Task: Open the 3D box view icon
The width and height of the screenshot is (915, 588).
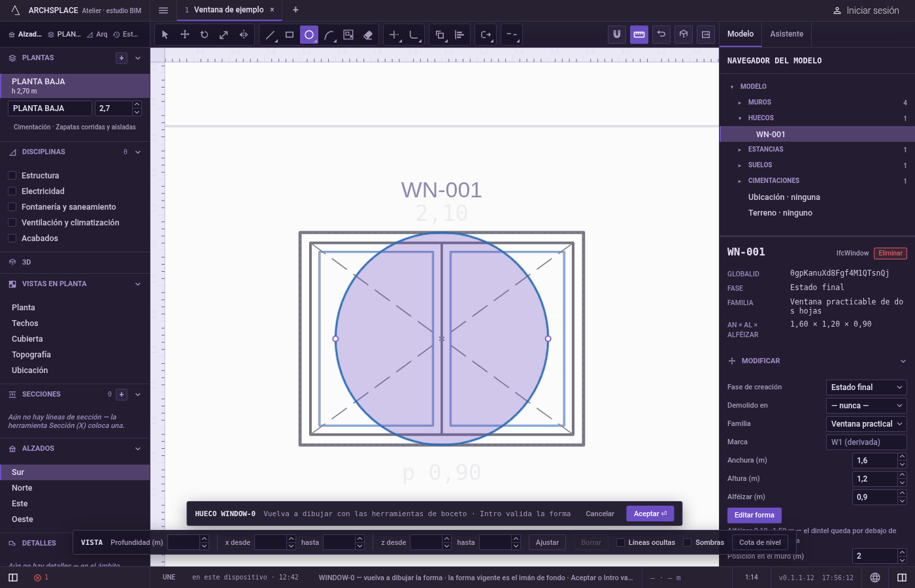Action: point(684,35)
